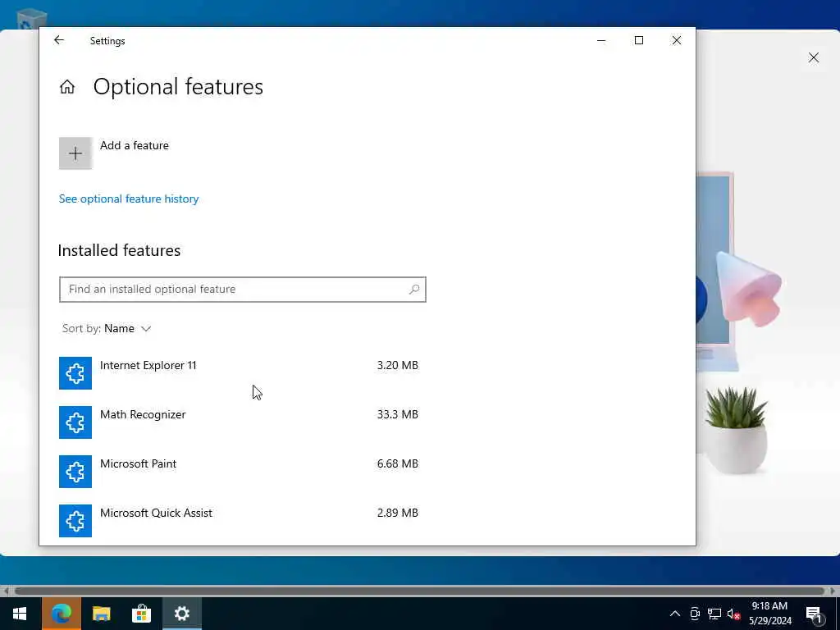The image size is (840, 630).
Task: Select the Microsoft Quick Assist feature
Action: click(x=239, y=521)
